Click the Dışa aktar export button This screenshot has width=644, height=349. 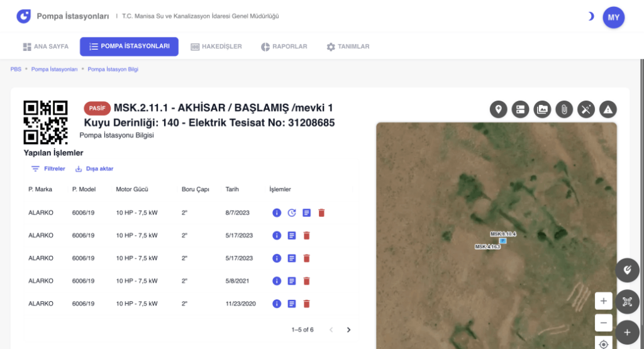(94, 169)
